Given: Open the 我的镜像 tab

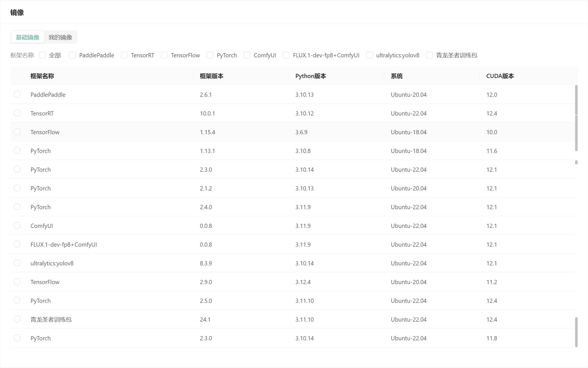Looking at the screenshot, I should pos(60,37).
